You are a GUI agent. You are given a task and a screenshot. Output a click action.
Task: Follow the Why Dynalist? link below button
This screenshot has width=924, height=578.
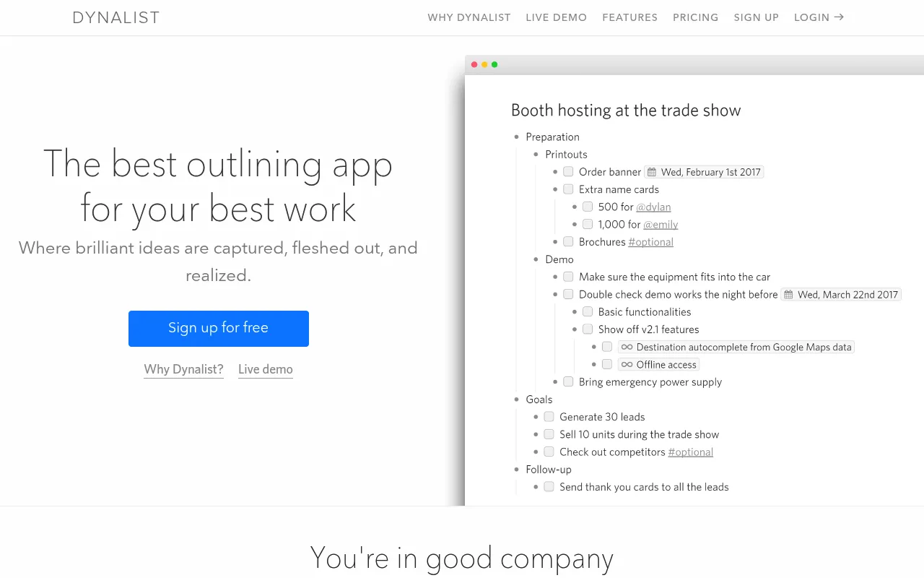click(184, 369)
